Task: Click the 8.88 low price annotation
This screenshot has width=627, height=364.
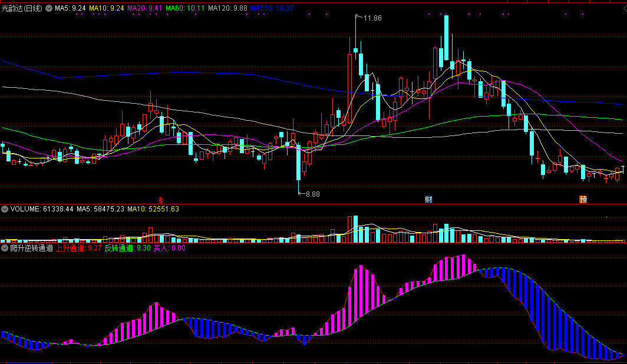Action: coord(312,194)
